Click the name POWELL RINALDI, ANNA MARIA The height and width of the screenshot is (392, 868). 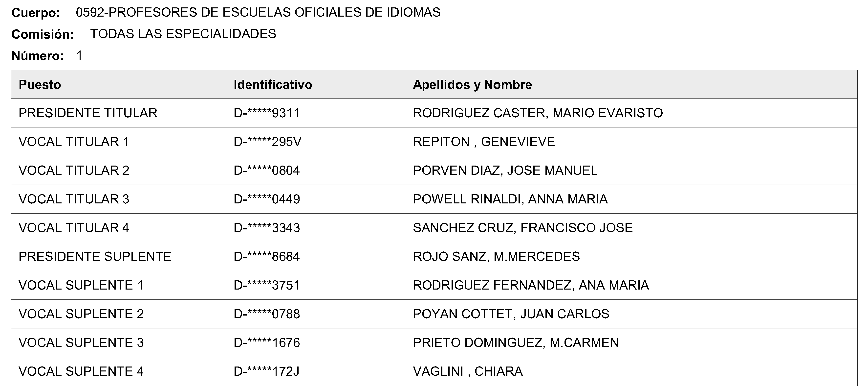tap(510, 199)
